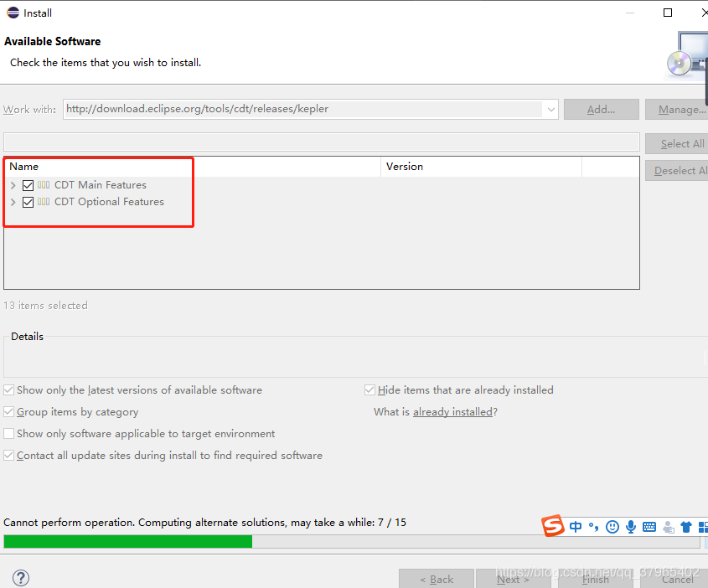This screenshot has width=708, height=588.
Task: Click the Version column header
Action: pyautogui.click(x=481, y=167)
